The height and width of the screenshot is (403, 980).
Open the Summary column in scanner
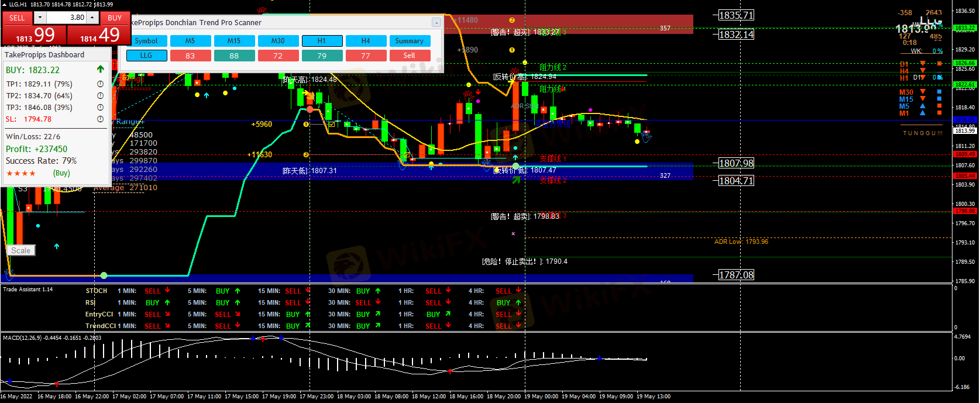[x=409, y=41]
